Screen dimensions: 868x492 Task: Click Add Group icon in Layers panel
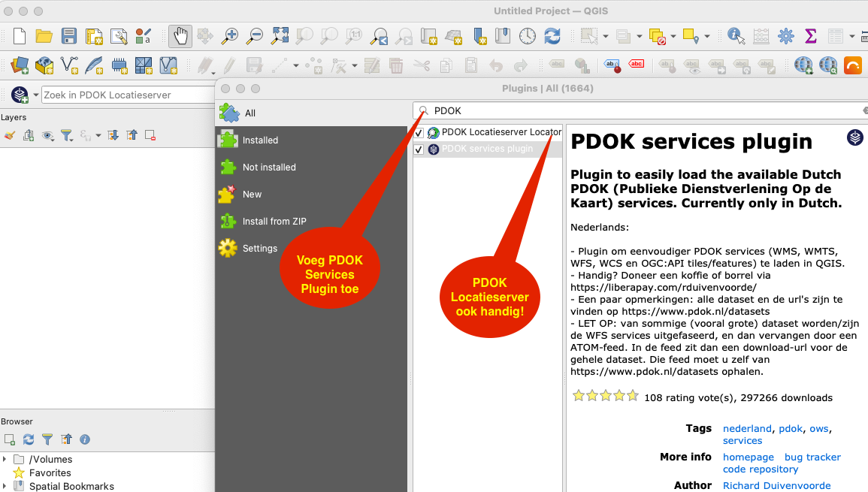[29, 135]
